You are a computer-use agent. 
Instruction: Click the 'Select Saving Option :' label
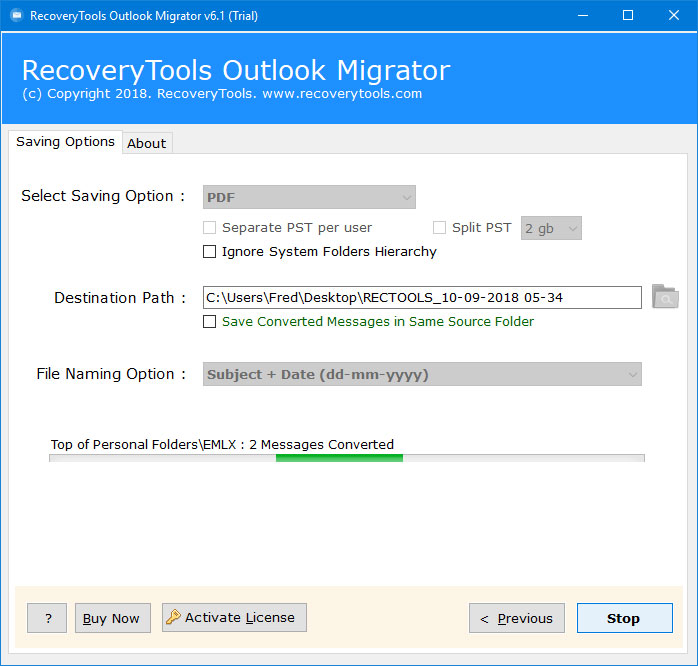(103, 196)
